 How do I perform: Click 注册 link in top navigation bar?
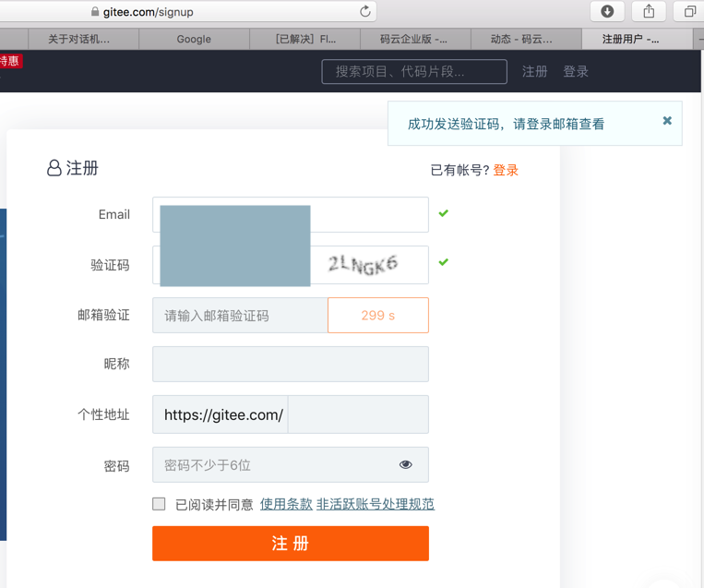[x=535, y=71]
